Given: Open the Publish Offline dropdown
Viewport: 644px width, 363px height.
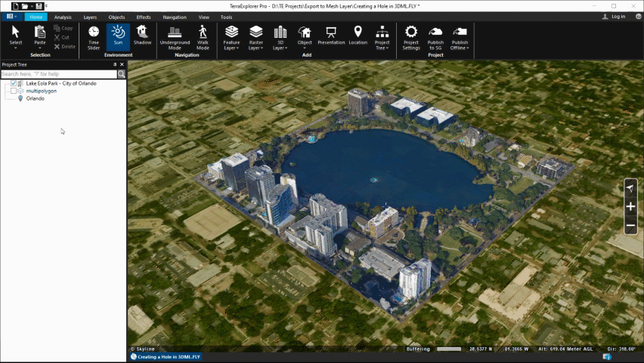Looking at the screenshot, I should [x=460, y=37].
